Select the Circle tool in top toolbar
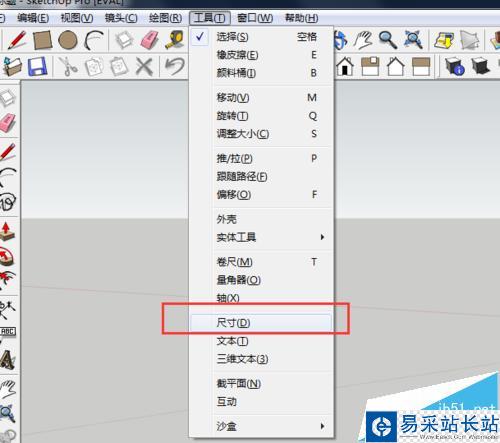Screen dimensions: 500x443 68,40
